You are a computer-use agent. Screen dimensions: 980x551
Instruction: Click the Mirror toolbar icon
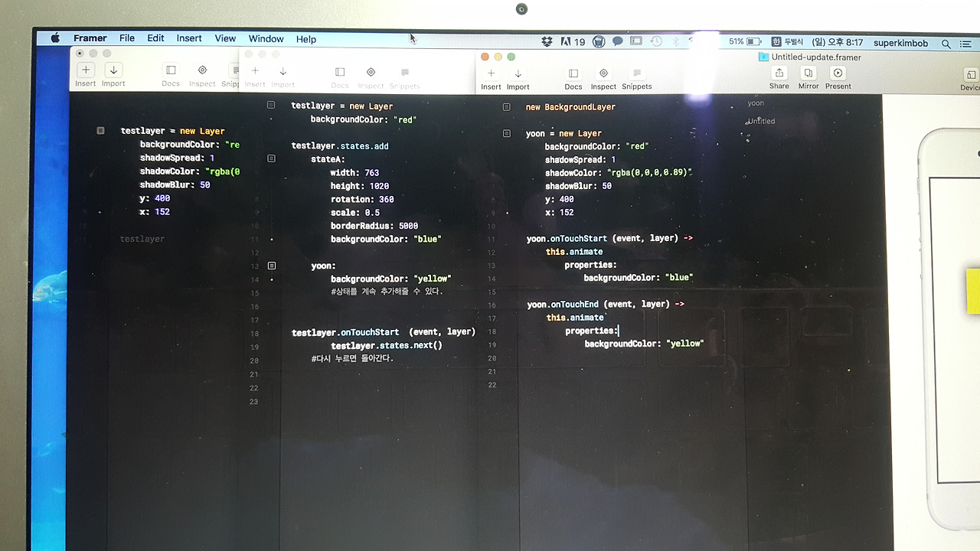point(808,77)
